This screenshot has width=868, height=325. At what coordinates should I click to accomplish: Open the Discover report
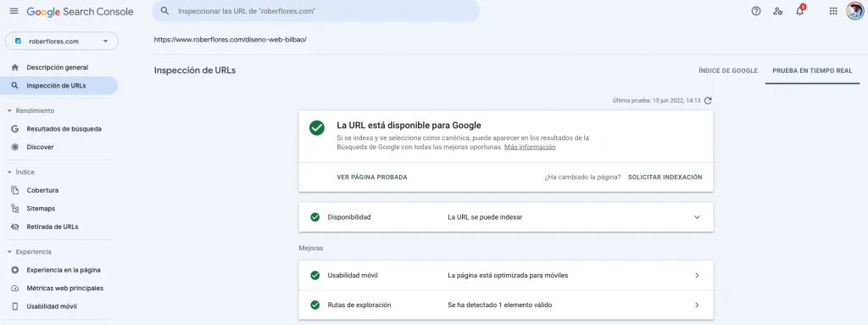click(x=40, y=147)
